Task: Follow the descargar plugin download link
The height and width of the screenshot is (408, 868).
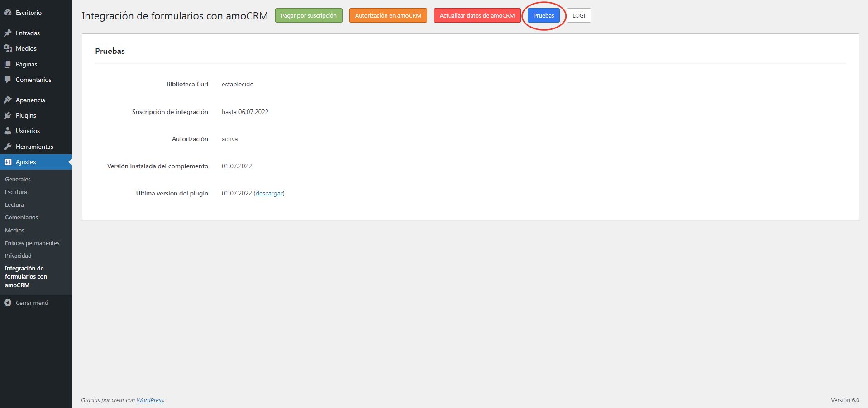Action: click(x=269, y=193)
